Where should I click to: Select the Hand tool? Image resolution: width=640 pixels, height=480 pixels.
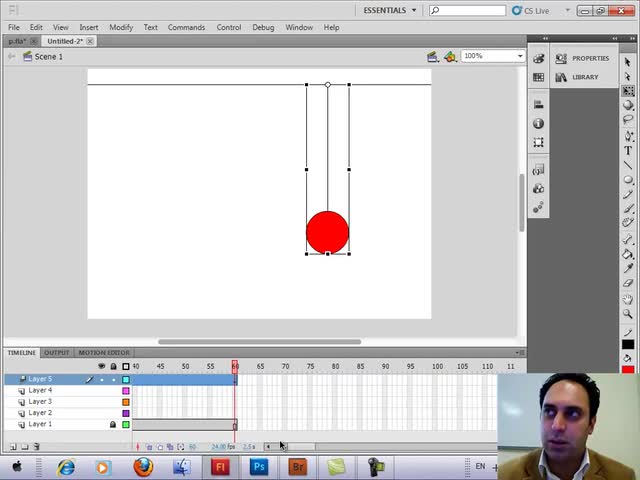628,298
